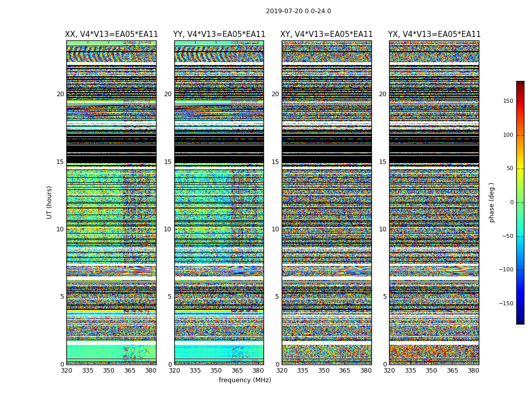The image size is (532, 405).
Task: Click the YY panel waterfall plot
Action: coord(219,202)
